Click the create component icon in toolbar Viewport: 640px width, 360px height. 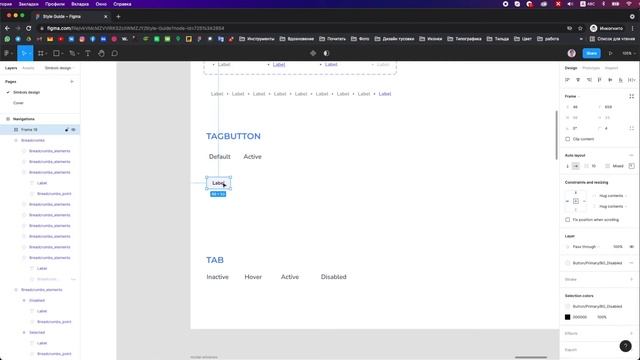point(313,53)
